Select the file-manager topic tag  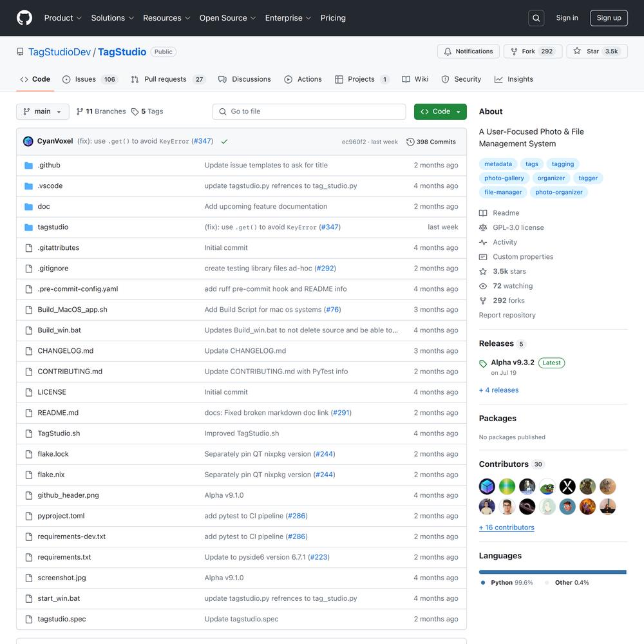coord(503,192)
